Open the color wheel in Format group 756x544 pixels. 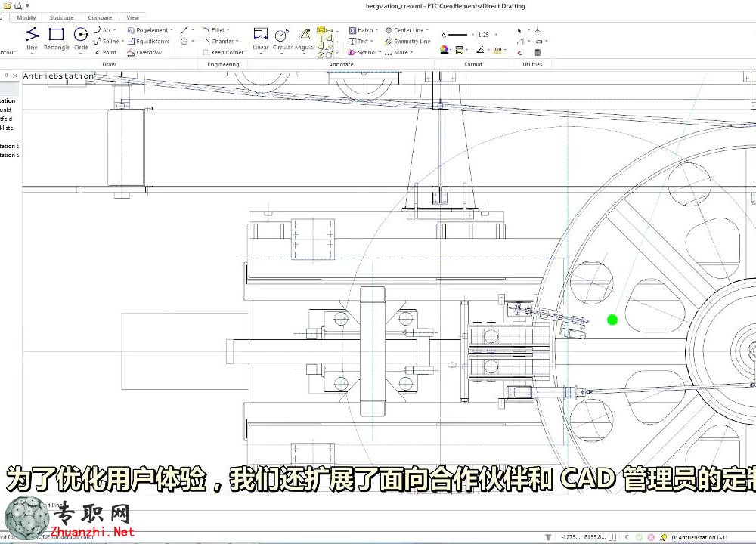444,50
